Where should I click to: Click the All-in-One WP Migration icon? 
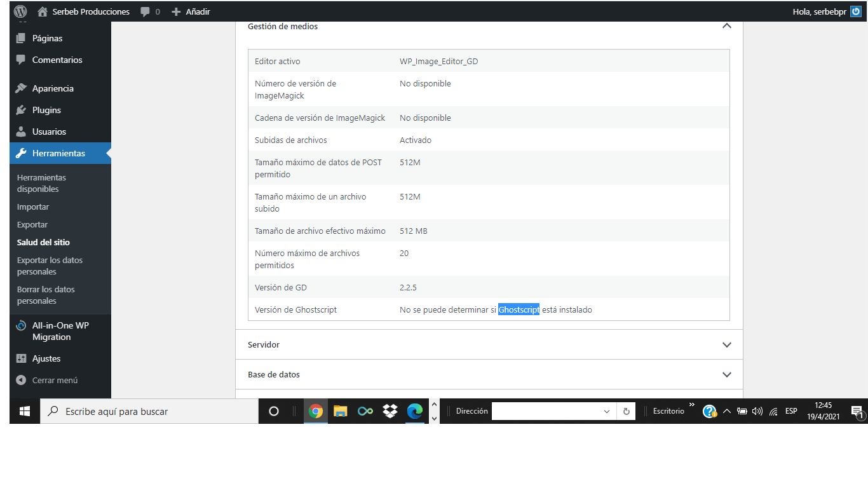[x=21, y=325]
